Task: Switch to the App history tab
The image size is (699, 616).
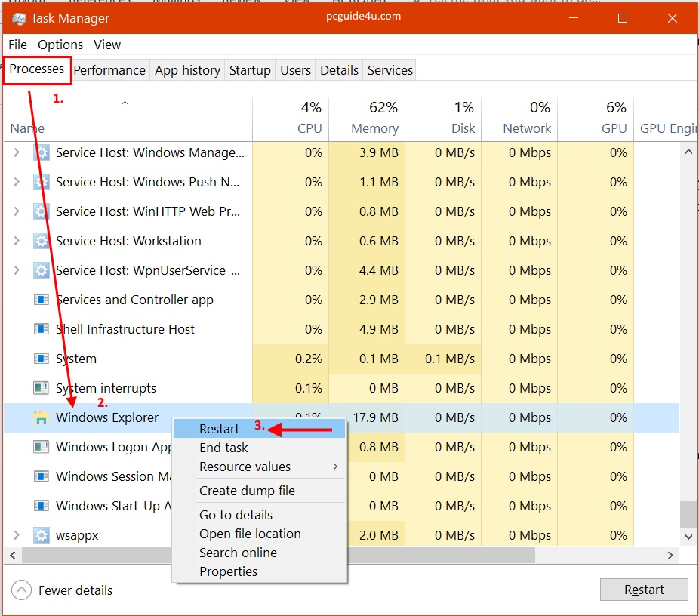Action: (188, 70)
